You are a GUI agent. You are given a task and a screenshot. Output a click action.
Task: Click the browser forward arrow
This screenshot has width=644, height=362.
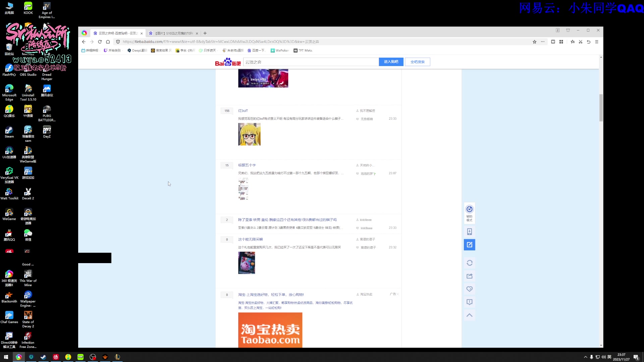[92, 42]
